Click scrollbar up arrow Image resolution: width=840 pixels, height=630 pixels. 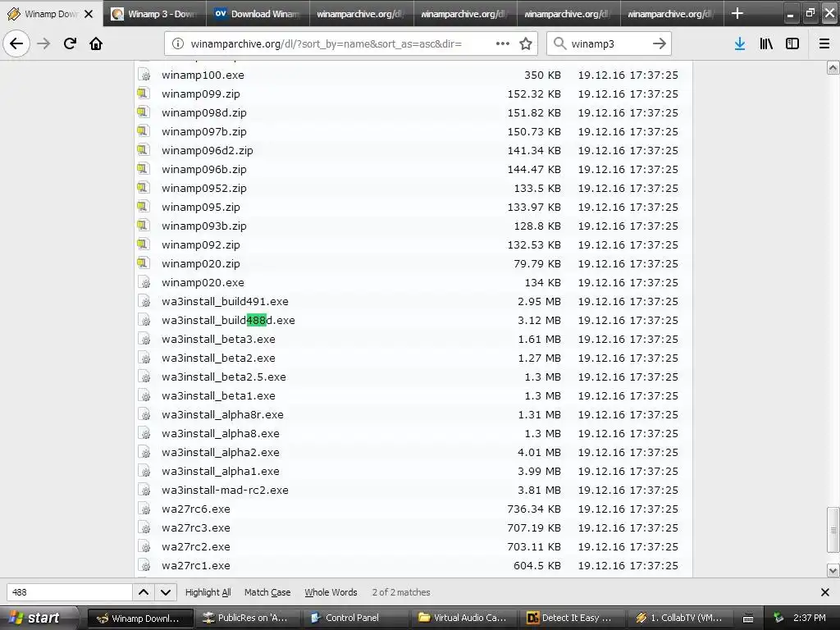833,67
